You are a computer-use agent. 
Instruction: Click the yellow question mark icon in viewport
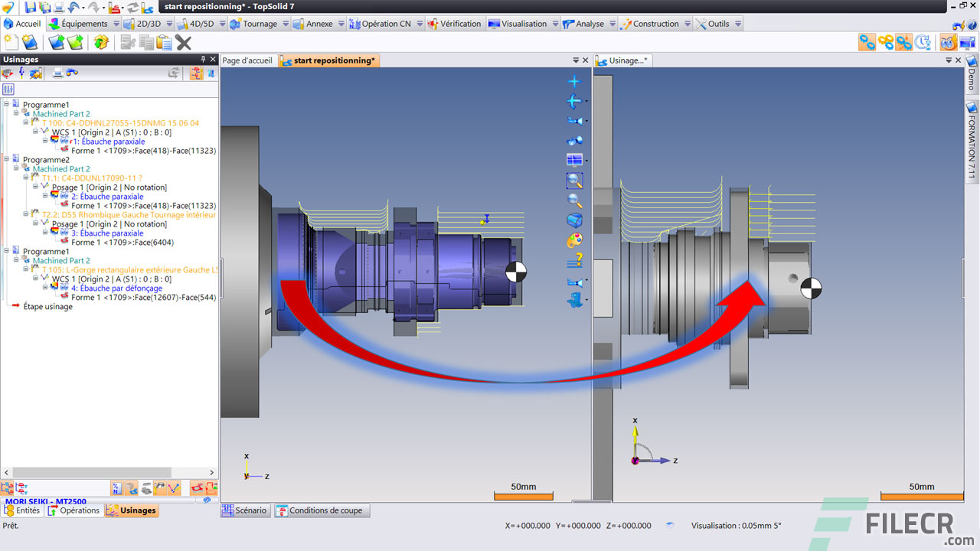(x=574, y=260)
